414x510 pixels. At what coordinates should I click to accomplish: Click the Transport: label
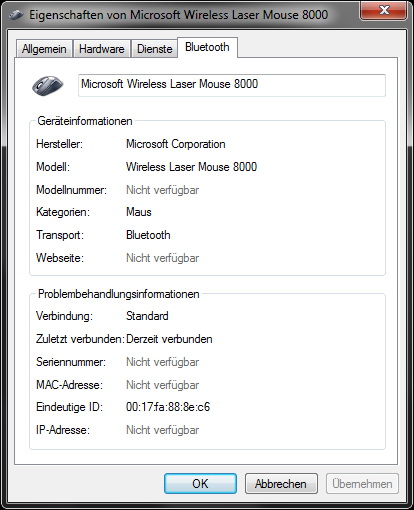[60, 235]
